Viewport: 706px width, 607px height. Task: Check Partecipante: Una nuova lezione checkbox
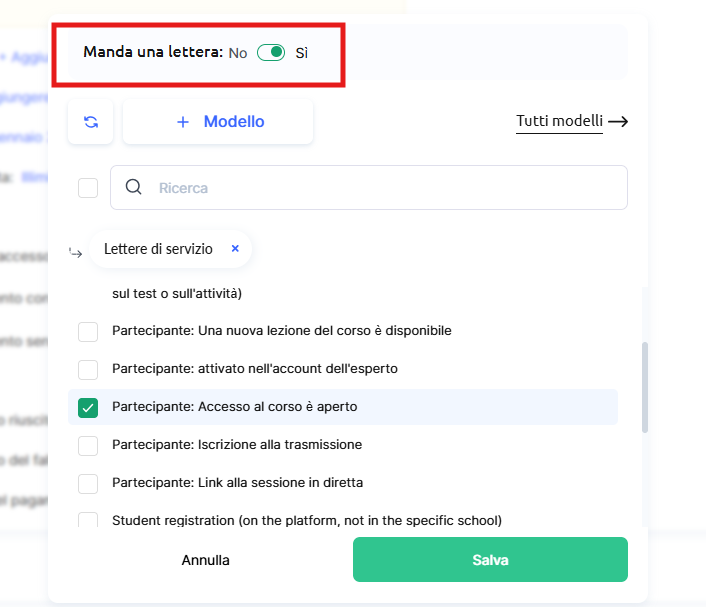click(x=88, y=331)
